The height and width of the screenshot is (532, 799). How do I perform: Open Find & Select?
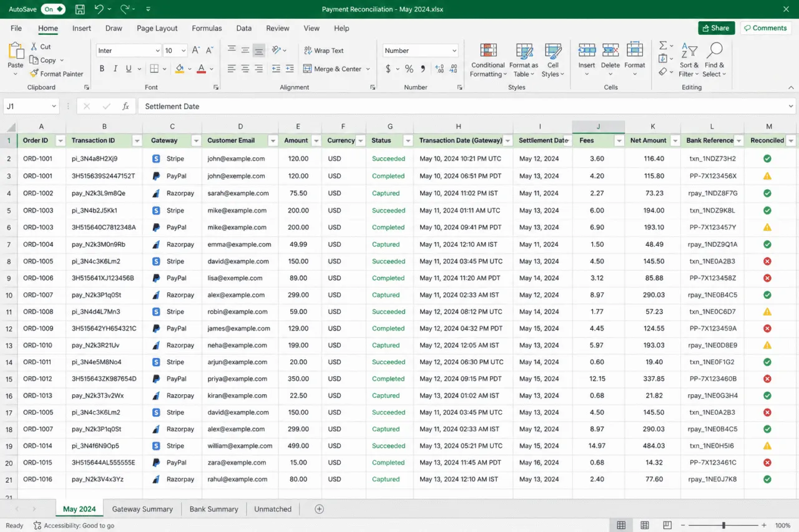[715, 60]
